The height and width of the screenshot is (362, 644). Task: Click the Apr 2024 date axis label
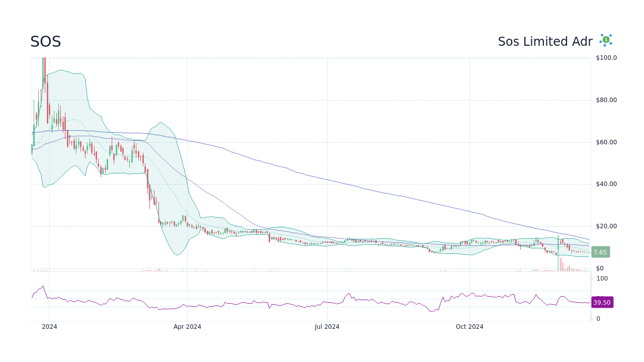coord(187,327)
